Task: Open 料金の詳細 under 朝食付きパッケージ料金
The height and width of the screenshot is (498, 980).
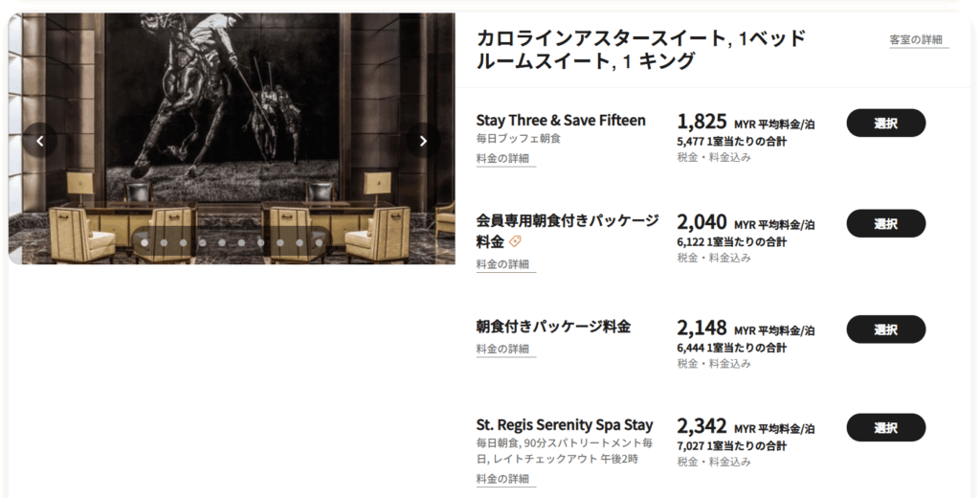Action: pyautogui.click(x=502, y=349)
